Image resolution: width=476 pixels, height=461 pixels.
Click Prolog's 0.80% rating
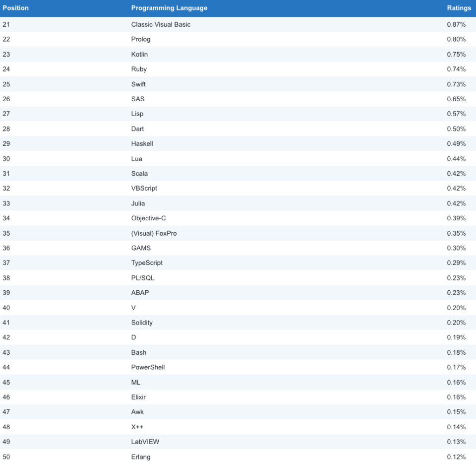tap(456, 39)
